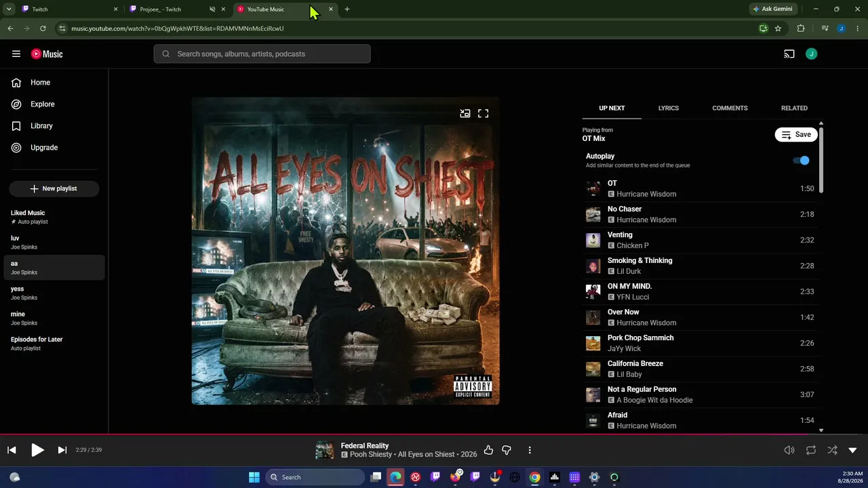Reload the current page
Image resolution: width=868 pixels, height=488 pixels.
click(x=43, y=28)
